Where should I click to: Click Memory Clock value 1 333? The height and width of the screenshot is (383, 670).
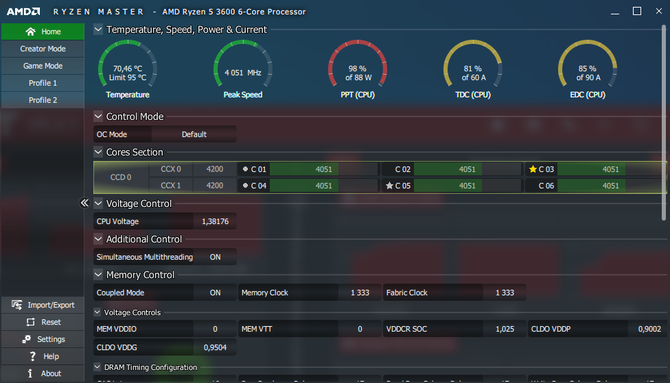click(x=360, y=293)
